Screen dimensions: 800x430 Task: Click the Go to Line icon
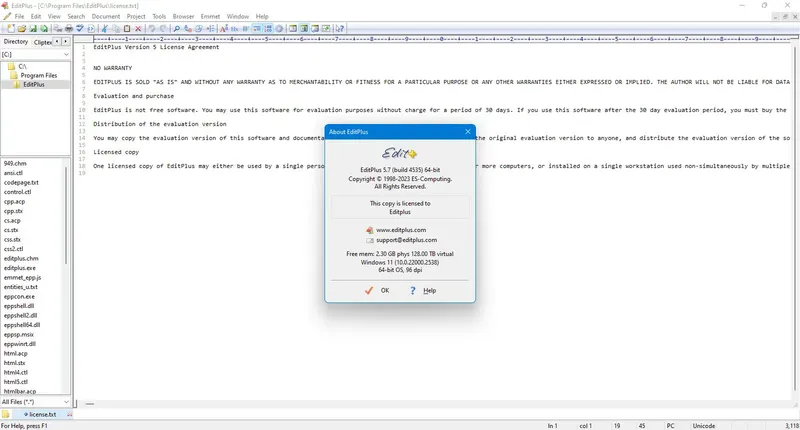[210, 29]
